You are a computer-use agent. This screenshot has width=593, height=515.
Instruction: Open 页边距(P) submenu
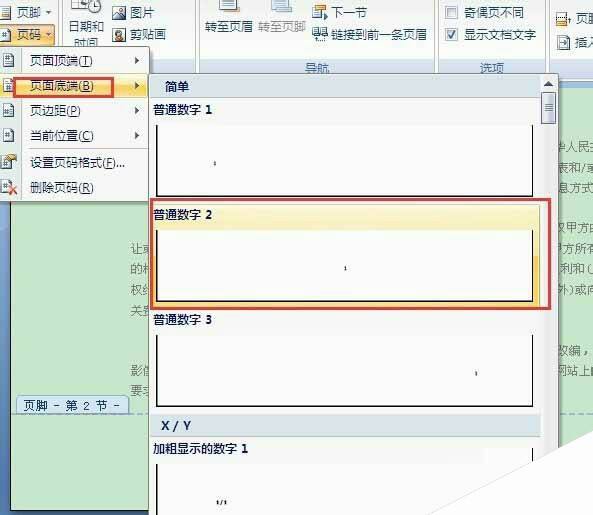point(74,111)
